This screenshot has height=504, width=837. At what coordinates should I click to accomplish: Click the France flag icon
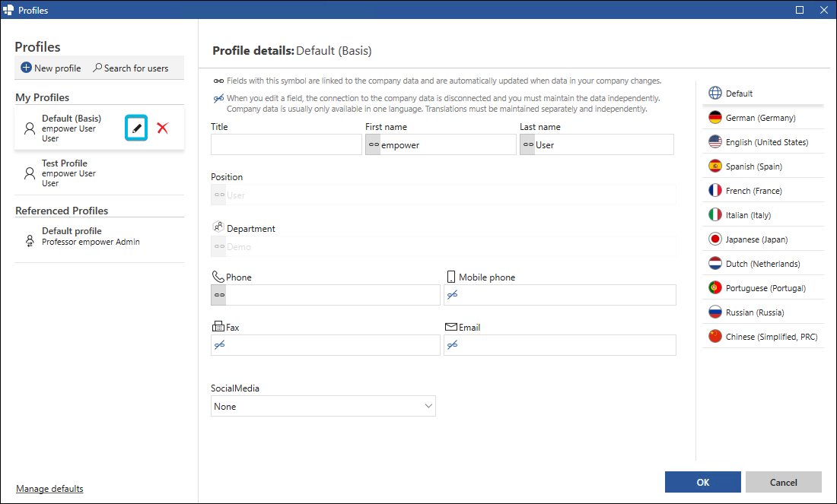(715, 190)
